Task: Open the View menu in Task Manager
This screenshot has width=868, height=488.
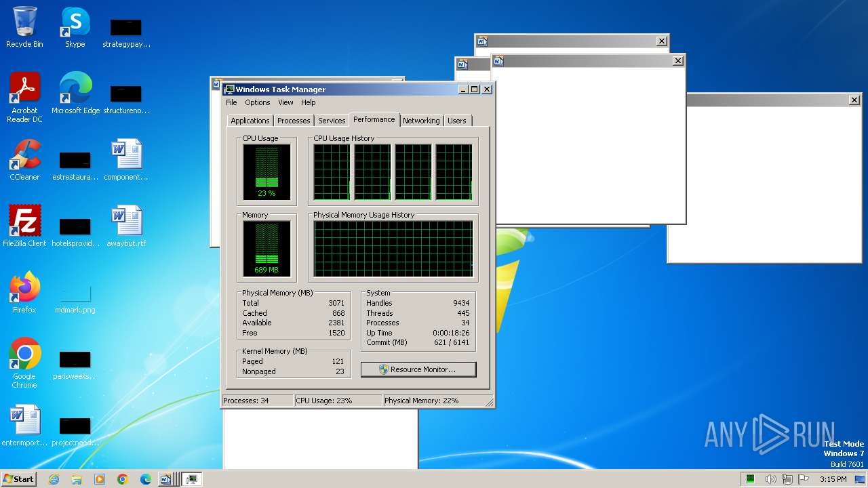Action: coord(285,102)
